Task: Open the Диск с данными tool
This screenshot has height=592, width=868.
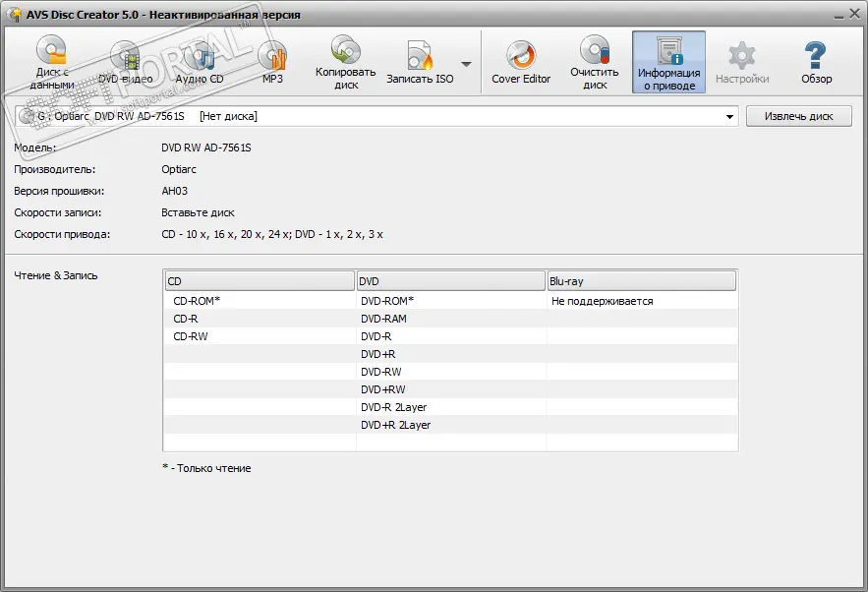Action: [x=50, y=62]
